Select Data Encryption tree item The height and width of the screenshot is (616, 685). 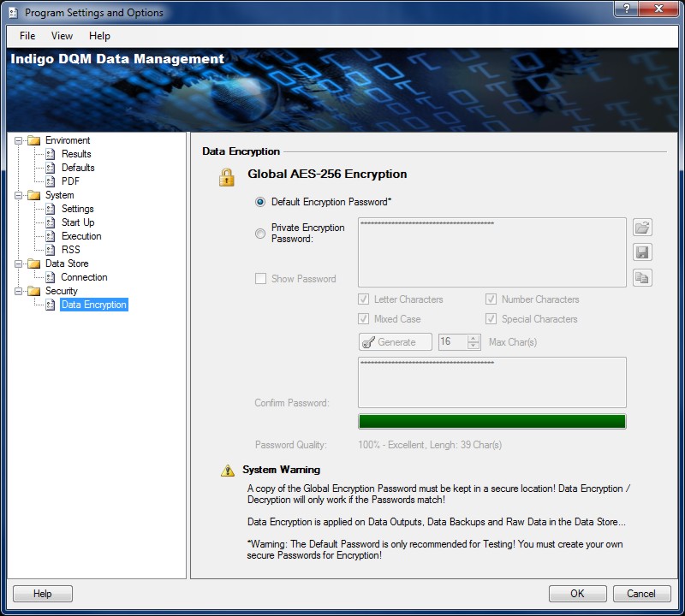point(94,305)
